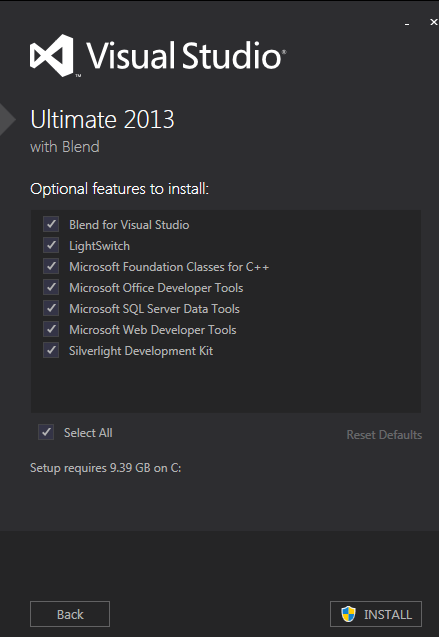Viewport: 439px width, 637px height.
Task: Minimize the installer window
Action: coord(407,24)
